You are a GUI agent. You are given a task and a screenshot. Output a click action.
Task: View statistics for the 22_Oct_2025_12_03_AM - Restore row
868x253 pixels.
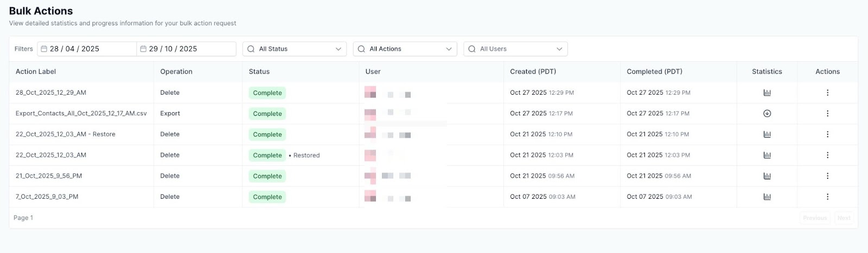coord(767,134)
